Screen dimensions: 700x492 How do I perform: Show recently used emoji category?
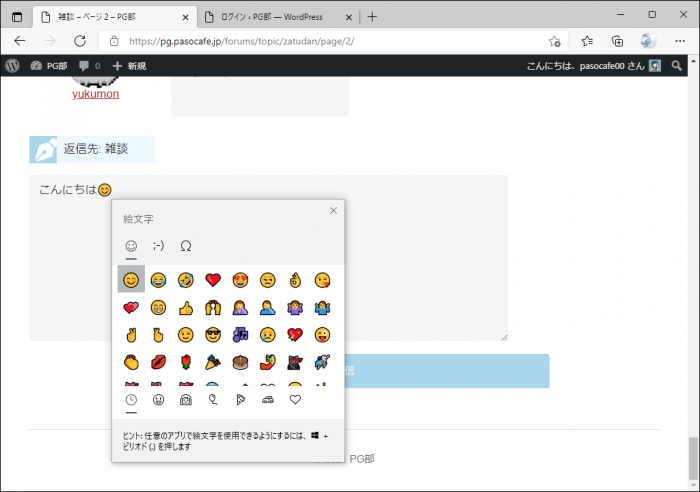coord(131,400)
